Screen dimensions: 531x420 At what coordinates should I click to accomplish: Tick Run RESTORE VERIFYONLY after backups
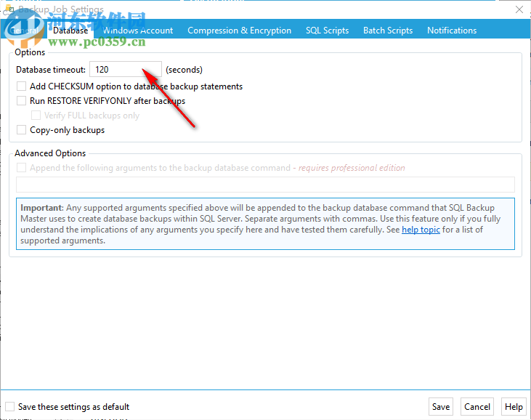coord(21,100)
